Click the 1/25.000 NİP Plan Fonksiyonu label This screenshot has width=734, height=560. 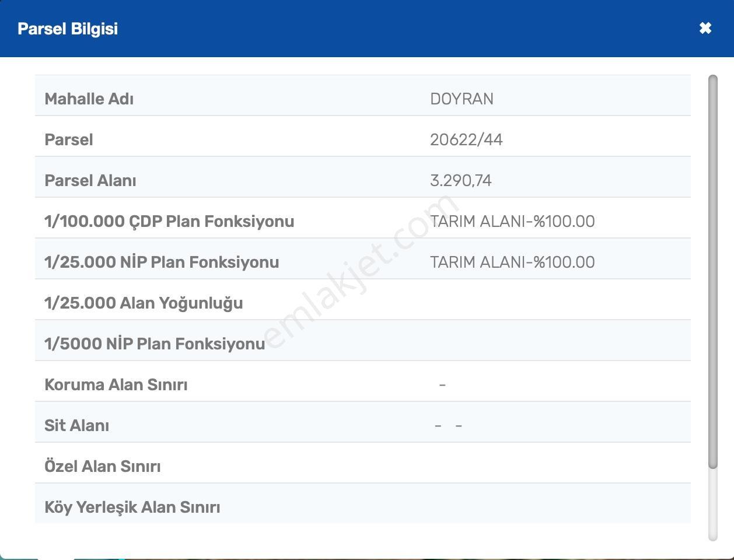[x=162, y=262]
